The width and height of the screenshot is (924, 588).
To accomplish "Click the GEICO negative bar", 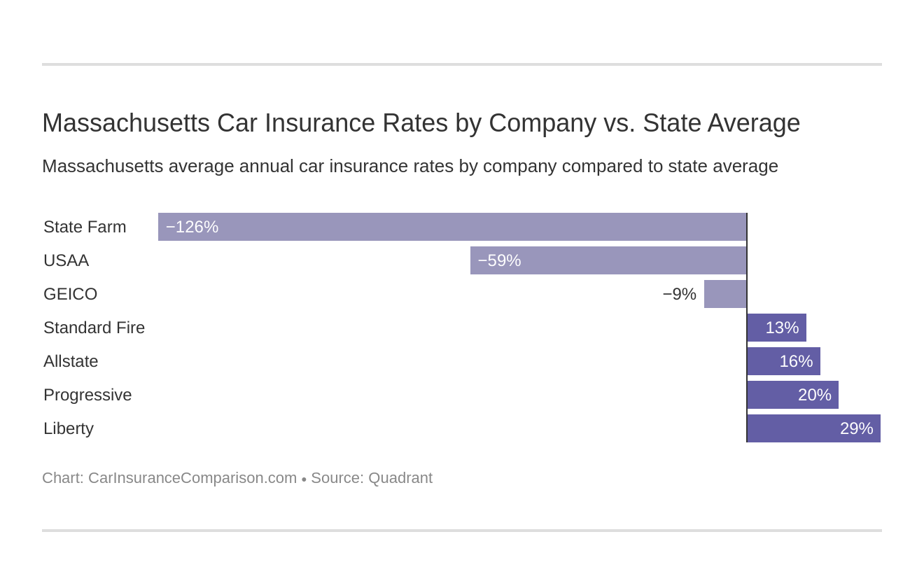I will 725,294.
